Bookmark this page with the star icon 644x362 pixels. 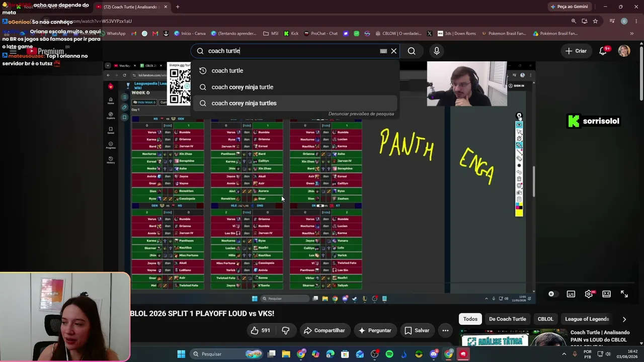[x=595, y=21]
